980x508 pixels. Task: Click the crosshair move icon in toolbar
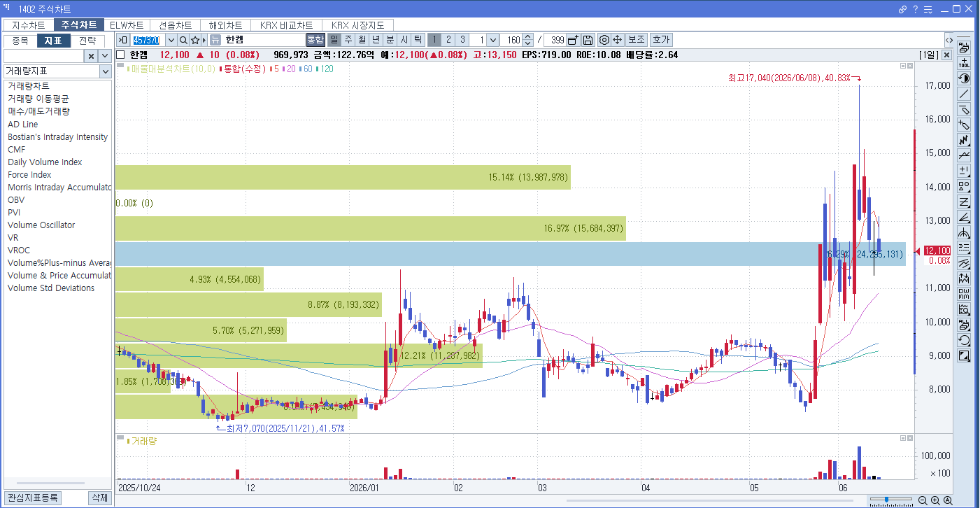[x=618, y=40]
